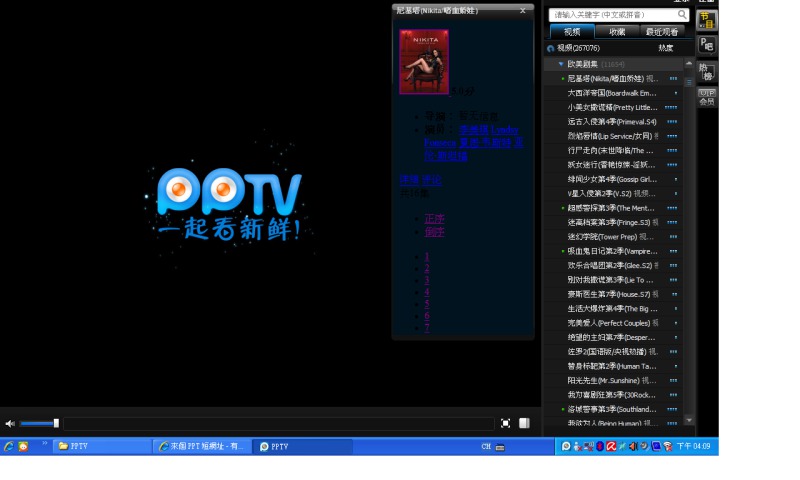Click the channel list scrollbar thumb
This screenshot has width=800, height=480.
(x=689, y=82)
